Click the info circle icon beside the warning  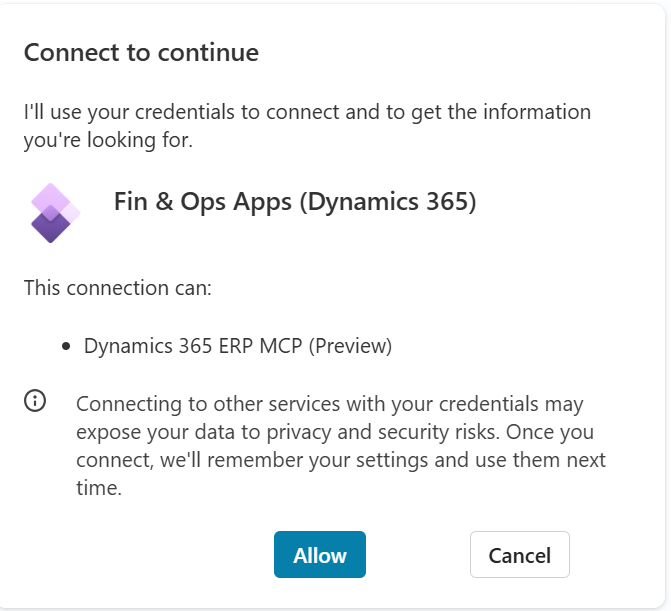35,402
